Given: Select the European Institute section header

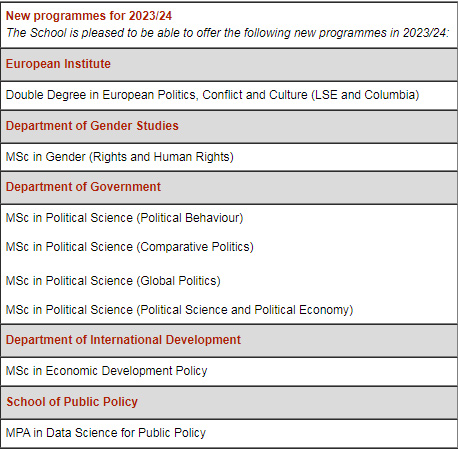Looking at the screenshot, I should tap(58, 64).
